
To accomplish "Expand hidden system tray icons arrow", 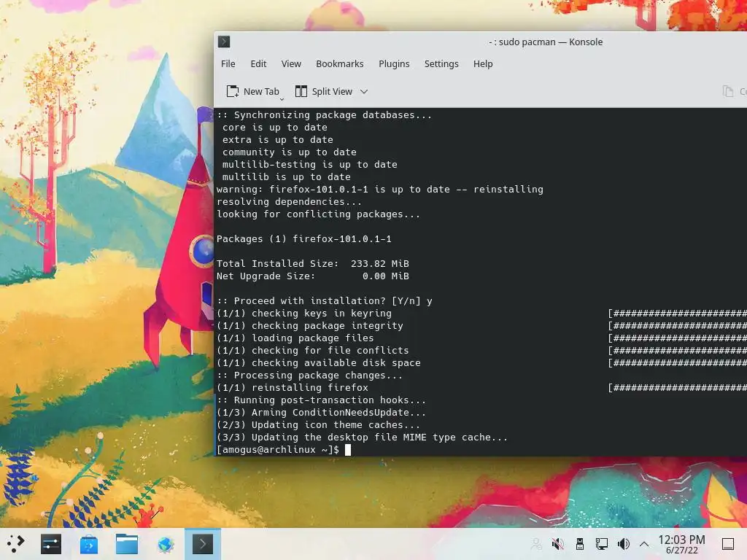I will pyautogui.click(x=644, y=544).
